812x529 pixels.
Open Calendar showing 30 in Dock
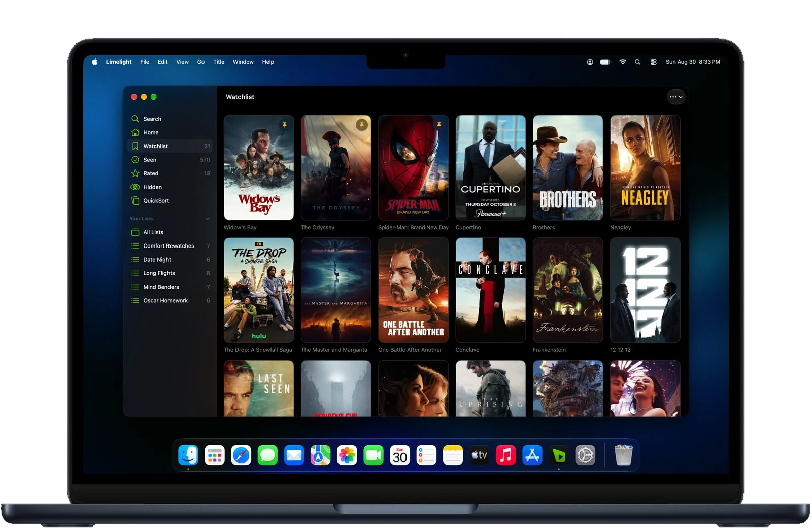point(400,455)
